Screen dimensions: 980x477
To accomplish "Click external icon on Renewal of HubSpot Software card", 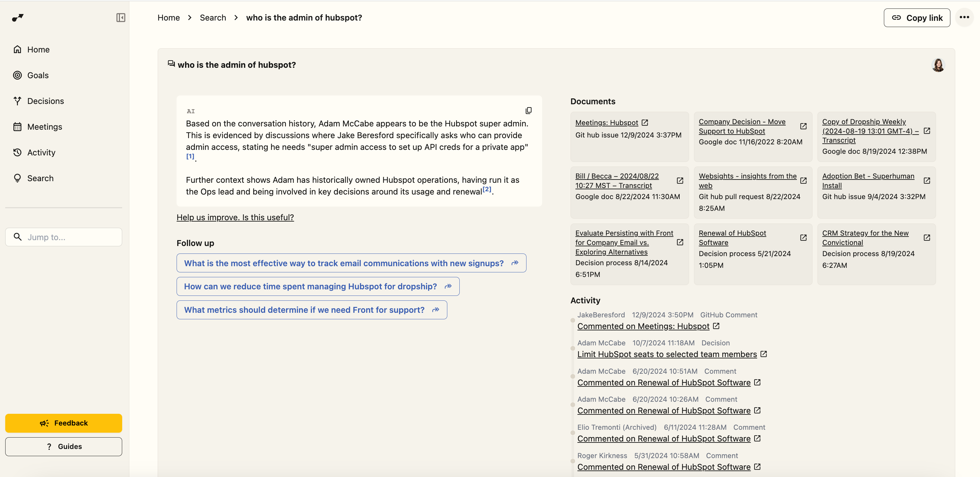I will (803, 238).
